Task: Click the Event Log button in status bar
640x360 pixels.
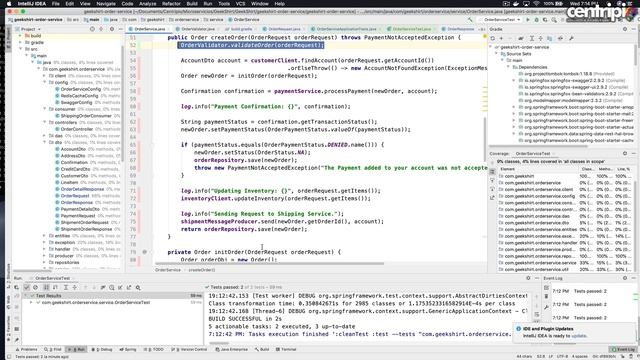Action: (623, 349)
